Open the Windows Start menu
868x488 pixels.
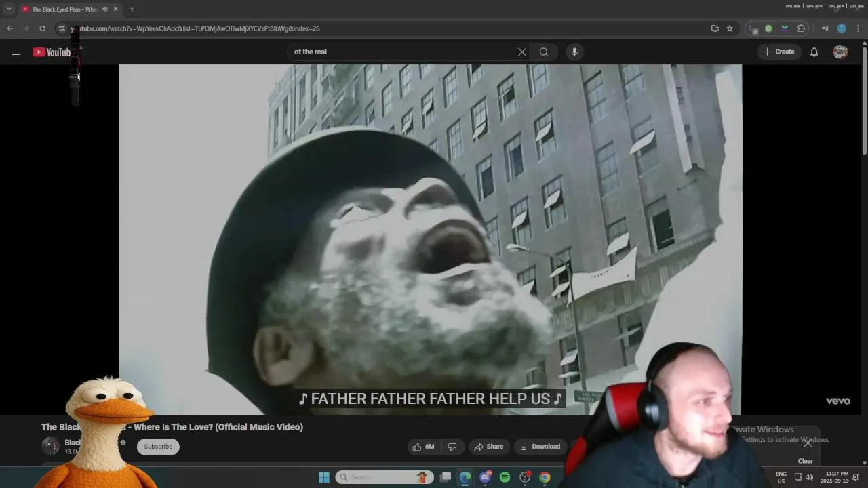click(x=323, y=477)
